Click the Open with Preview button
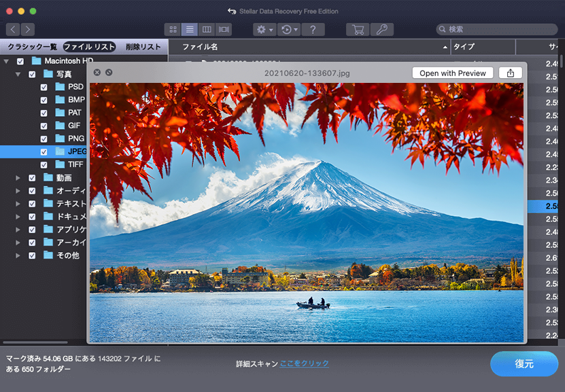The width and height of the screenshot is (565, 392). click(x=452, y=73)
